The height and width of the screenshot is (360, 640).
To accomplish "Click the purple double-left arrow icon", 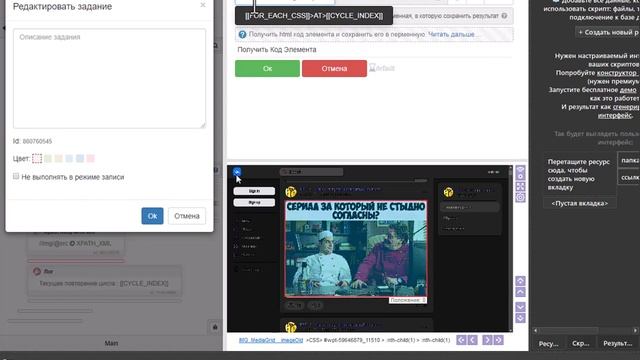I will pos(461,340).
